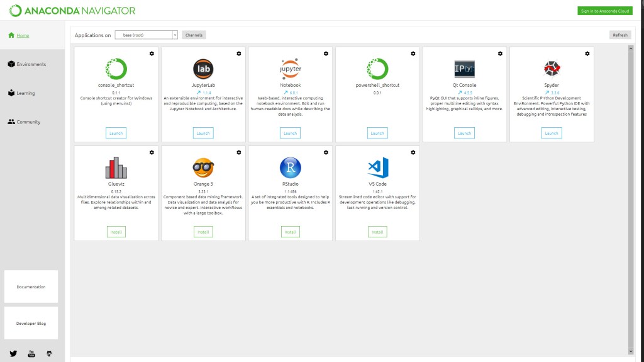Click the vertical scrollbar in applications pane
This screenshot has height=362, width=644.
click(631, 189)
